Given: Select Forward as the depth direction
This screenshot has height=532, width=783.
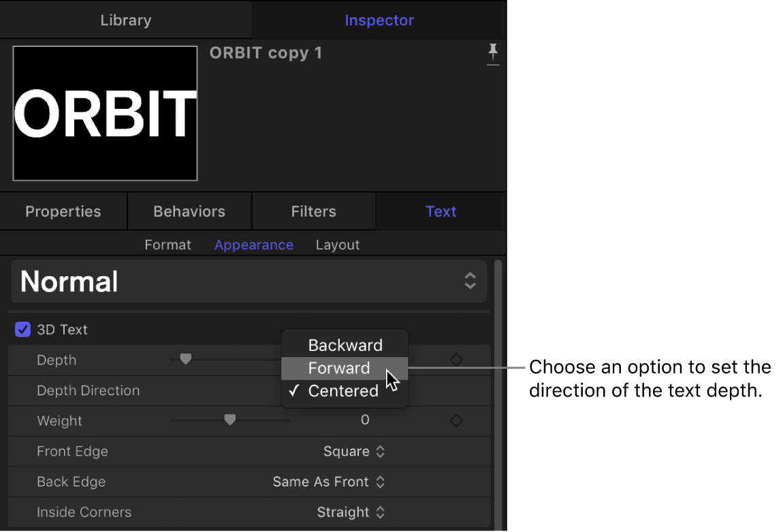Looking at the screenshot, I should 339,368.
